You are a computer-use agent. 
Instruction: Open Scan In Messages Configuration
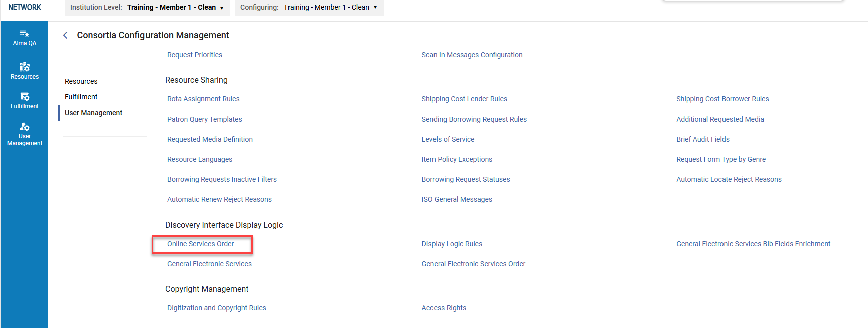point(472,55)
